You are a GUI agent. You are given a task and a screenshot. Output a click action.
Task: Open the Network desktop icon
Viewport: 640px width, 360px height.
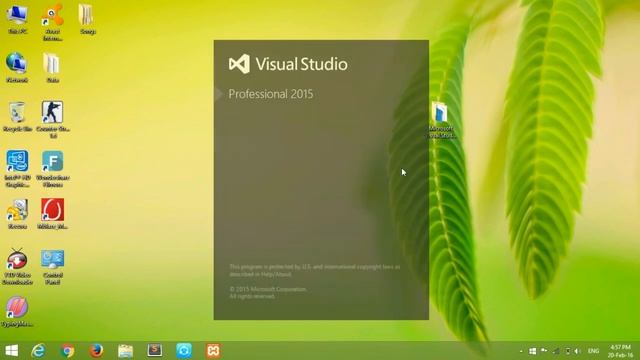click(17, 68)
